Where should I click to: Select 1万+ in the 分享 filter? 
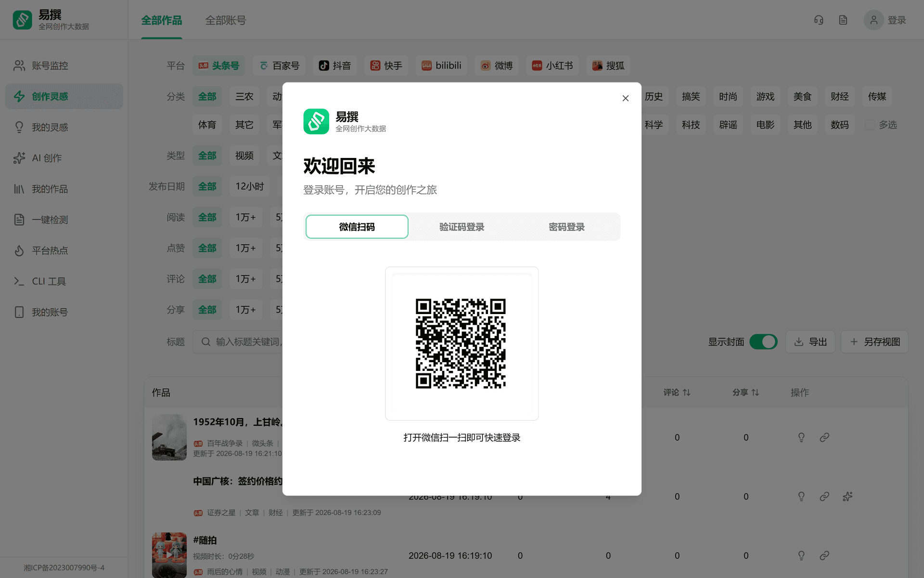coord(246,310)
